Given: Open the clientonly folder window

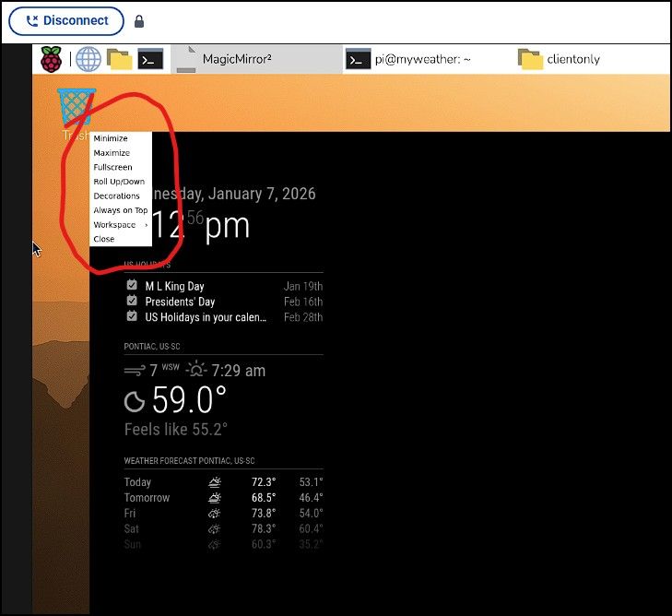Looking at the screenshot, I should pos(572,59).
